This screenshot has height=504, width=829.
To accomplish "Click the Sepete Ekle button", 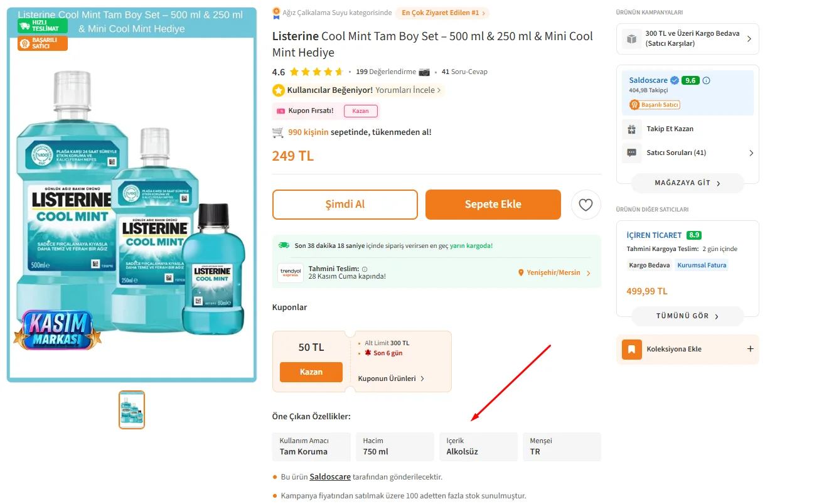I will pyautogui.click(x=493, y=205).
